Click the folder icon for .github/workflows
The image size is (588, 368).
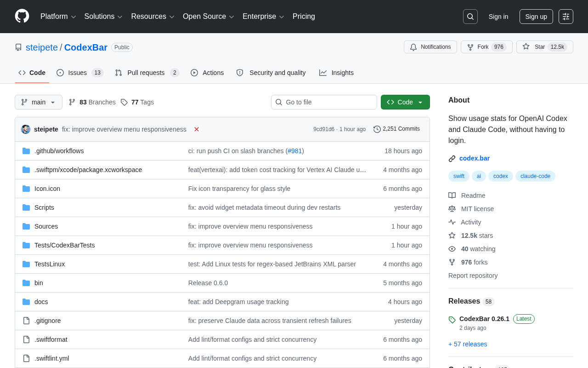coord(26,151)
